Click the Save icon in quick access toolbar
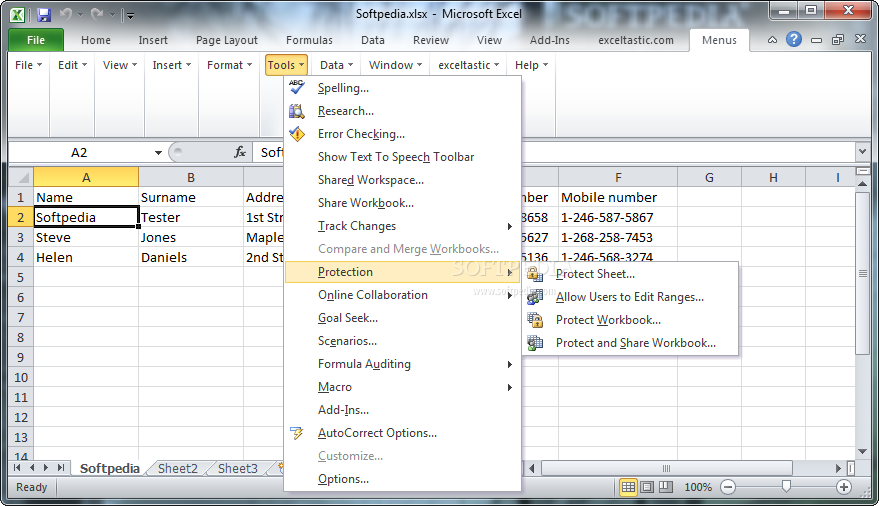The image size is (879, 506). click(x=43, y=15)
